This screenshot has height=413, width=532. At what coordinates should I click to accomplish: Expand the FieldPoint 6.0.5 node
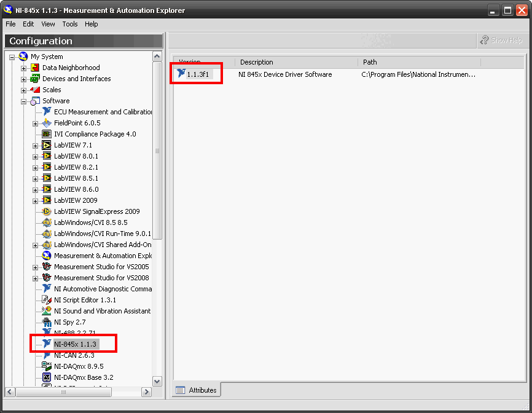click(35, 124)
